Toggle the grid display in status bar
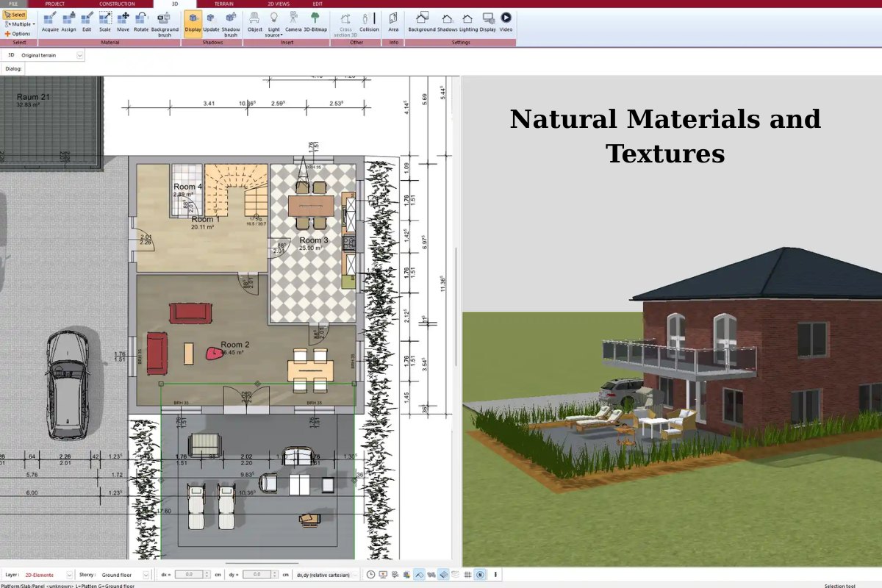882x588 pixels. click(469, 575)
